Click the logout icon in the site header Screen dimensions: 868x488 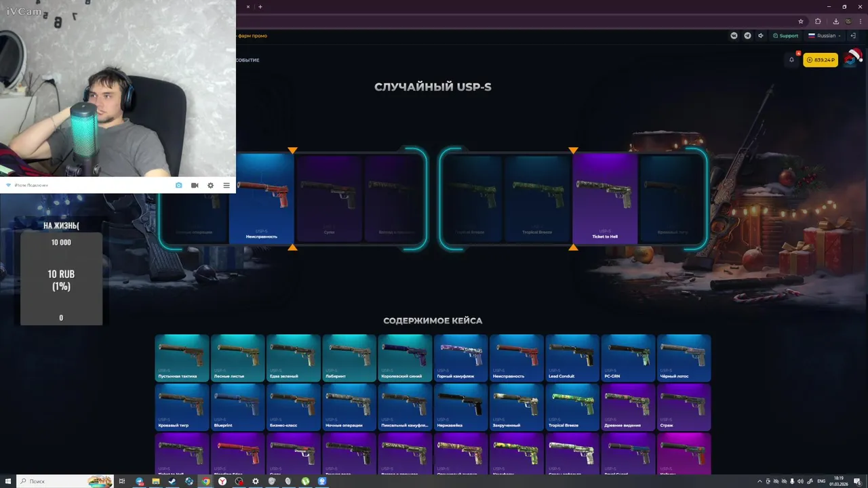pyautogui.click(x=853, y=36)
